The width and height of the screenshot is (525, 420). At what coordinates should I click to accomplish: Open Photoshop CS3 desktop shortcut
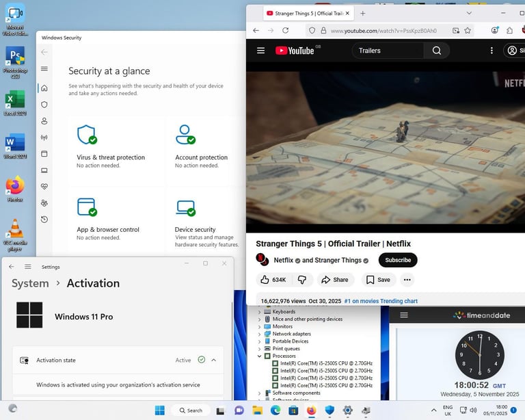tap(15, 63)
